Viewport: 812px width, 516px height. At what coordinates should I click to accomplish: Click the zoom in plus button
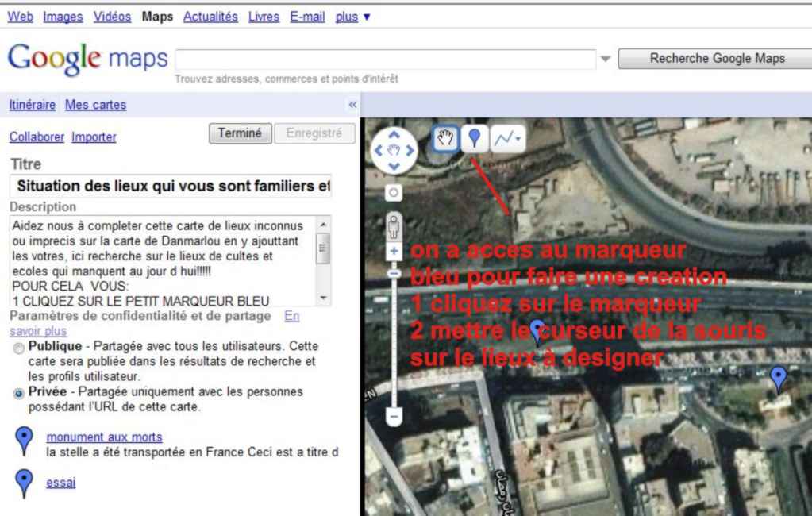click(394, 251)
